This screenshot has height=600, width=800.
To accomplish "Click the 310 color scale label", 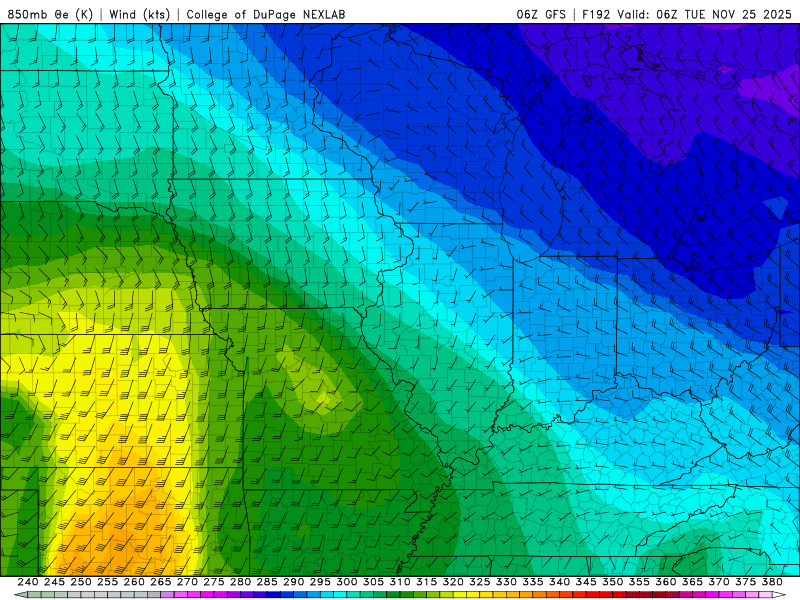I will [399, 582].
